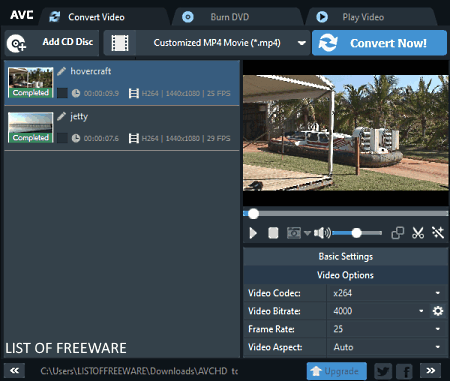450x381 pixels.
Task: Open the snapshot options arrow
Action: [x=307, y=233]
